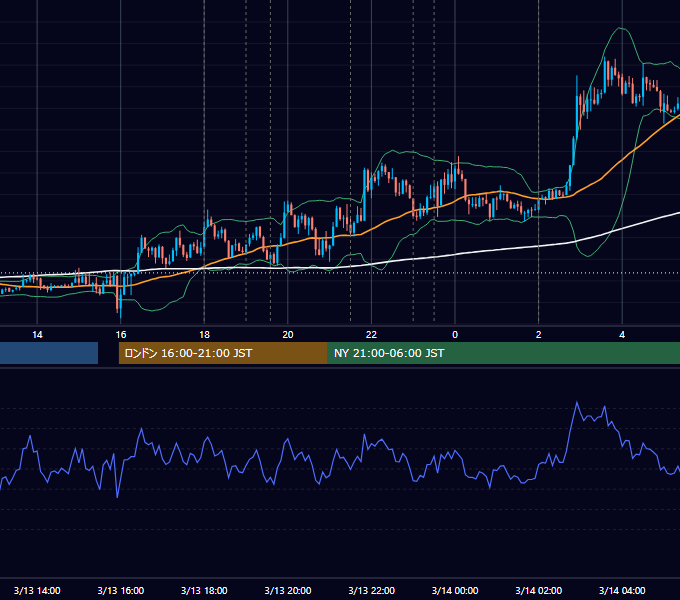Click the 3/13 18:00 date label
This screenshot has height=600, width=680.
tap(204, 590)
